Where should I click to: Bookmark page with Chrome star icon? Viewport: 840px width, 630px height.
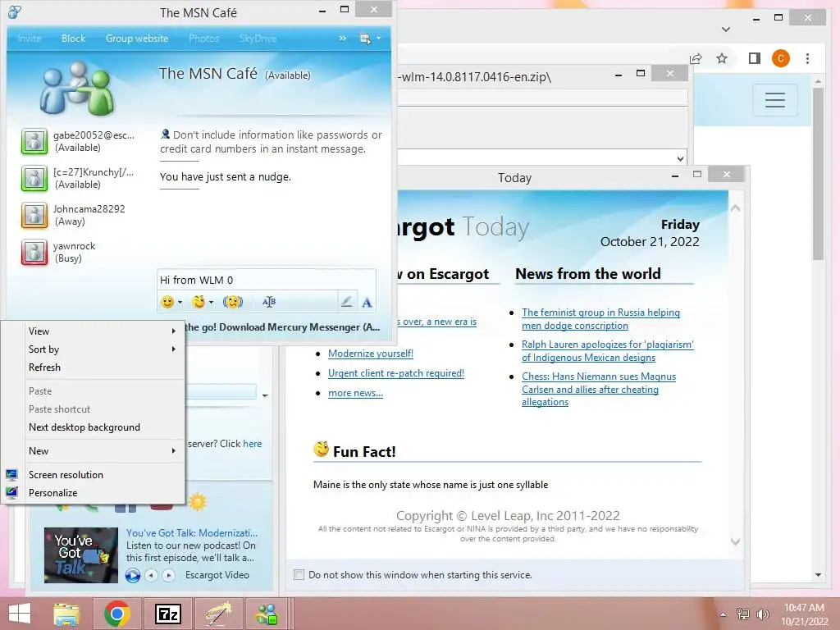click(722, 58)
